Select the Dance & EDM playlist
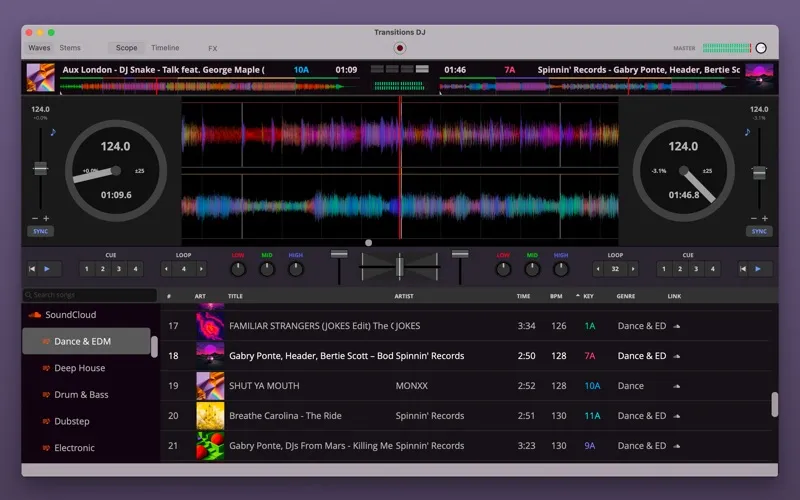This screenshot has height=500, width=800. tap(87, 341)
